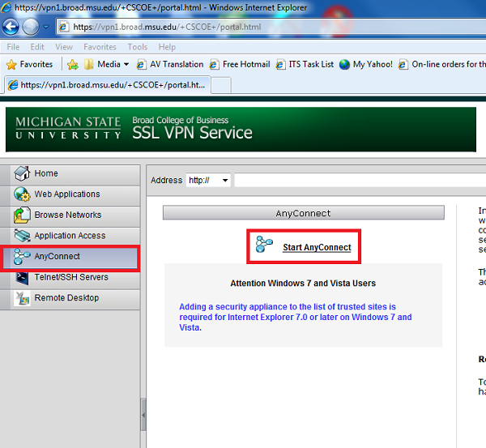Click the Telnet/SSH terminal icon
Screen dimensions: 486x448
click(x=23, y=278)
